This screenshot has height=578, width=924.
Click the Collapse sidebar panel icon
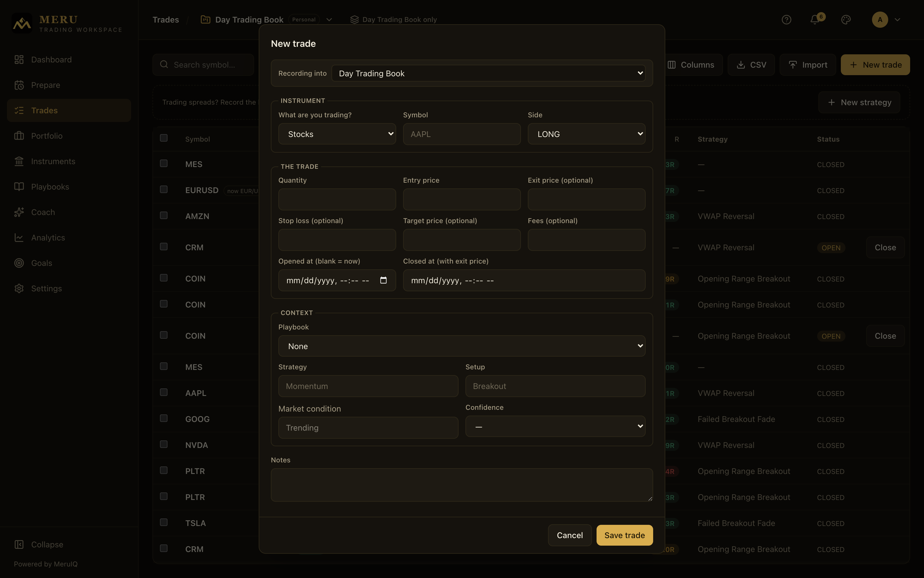point(19,544)
